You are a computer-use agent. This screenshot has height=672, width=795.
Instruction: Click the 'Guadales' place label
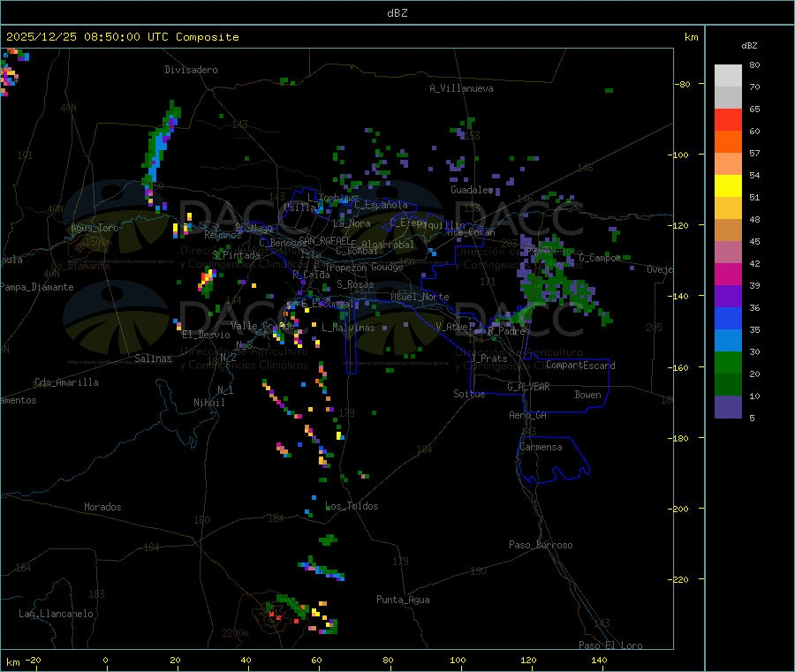click(x=472, y=190)
